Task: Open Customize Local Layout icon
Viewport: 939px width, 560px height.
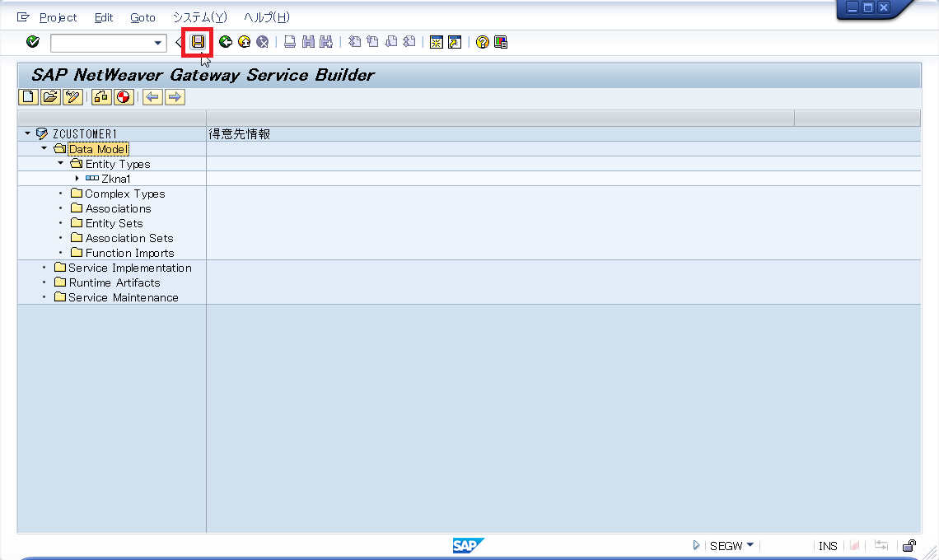Action: click(x=501, y=42)
